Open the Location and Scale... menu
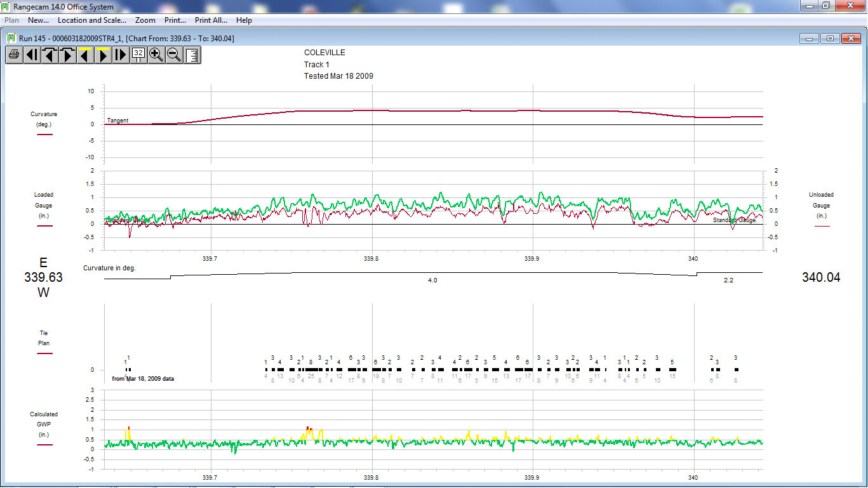The width and height of the screenshot is (868, 488). pos(92,20)
